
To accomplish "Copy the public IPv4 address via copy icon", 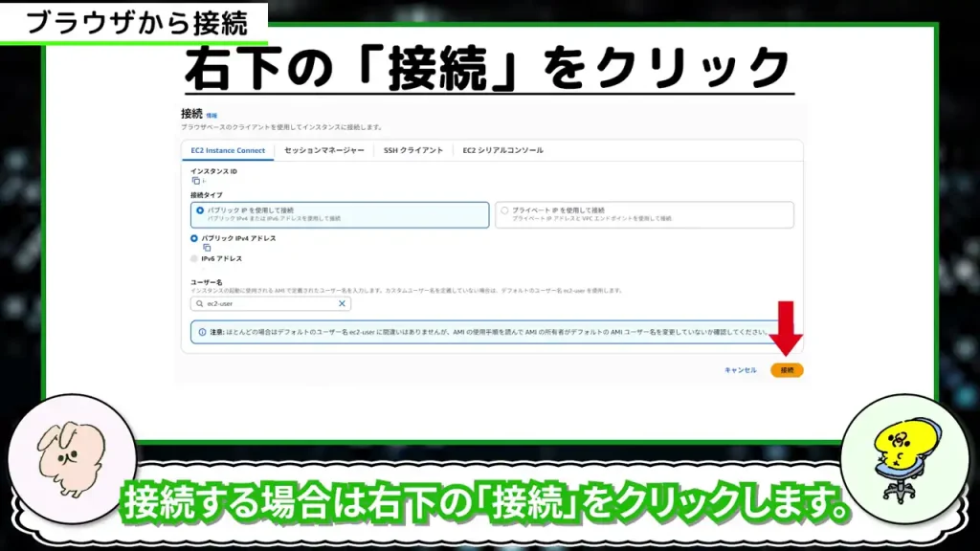I will tap(207, 248).
